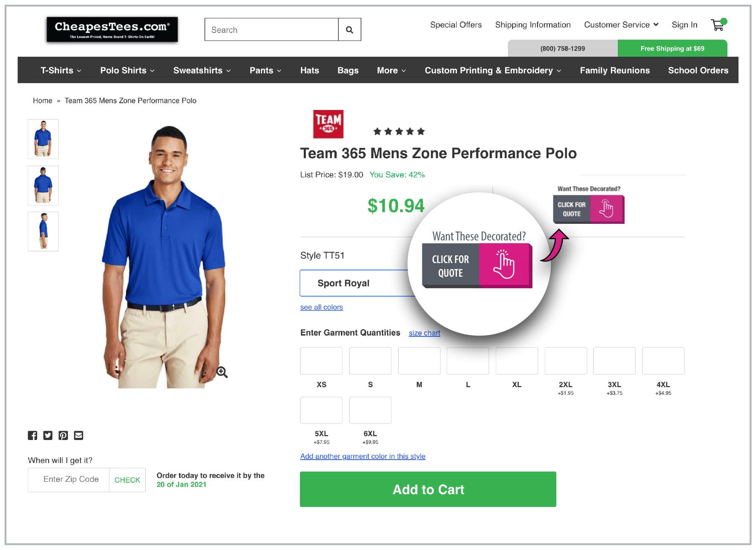The image size is (756, 550).
Task: Expand the Pants menu
Action: [x=265, y=70]
